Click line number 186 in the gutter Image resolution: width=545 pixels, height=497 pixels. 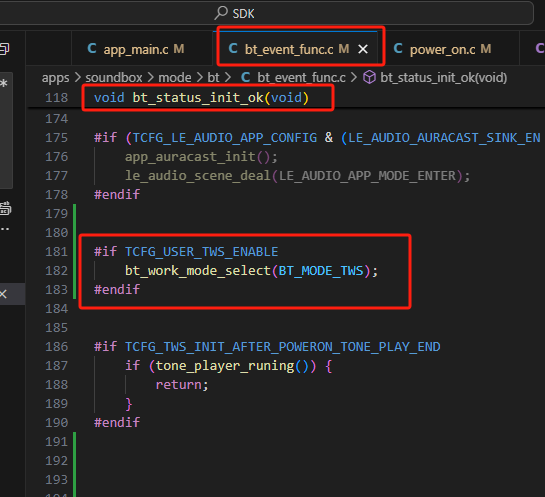pyautogui.click(x=56, y=347)
